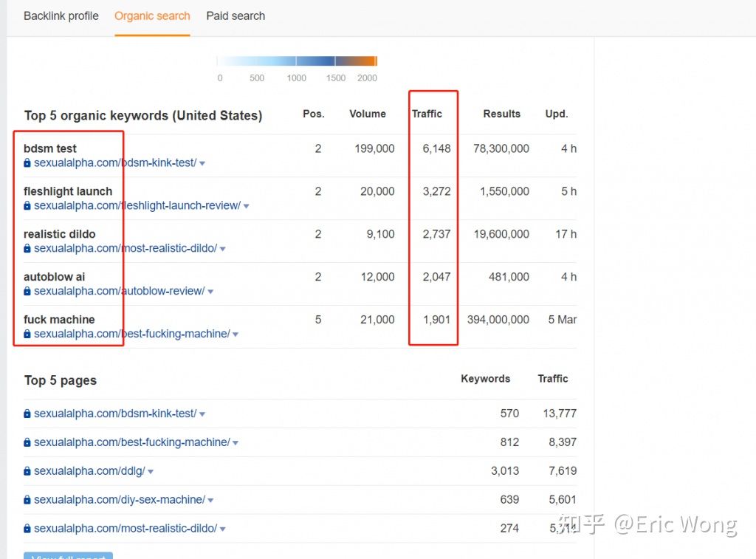Open the diy-sex-machine page link

(120, 500)
